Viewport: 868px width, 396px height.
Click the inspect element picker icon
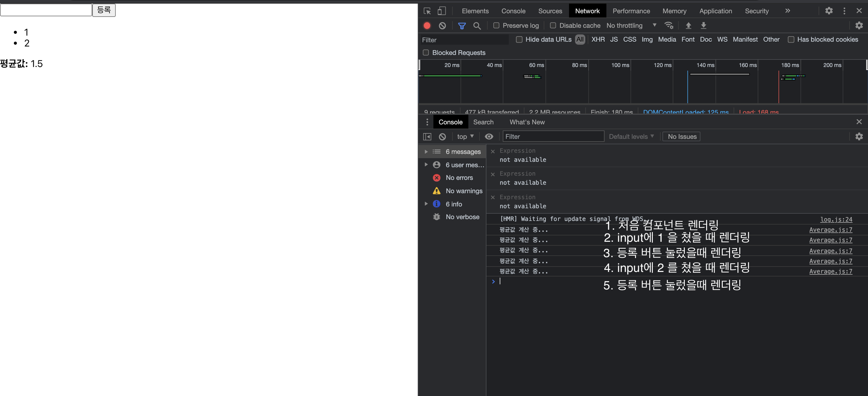(x=427, y=11)
